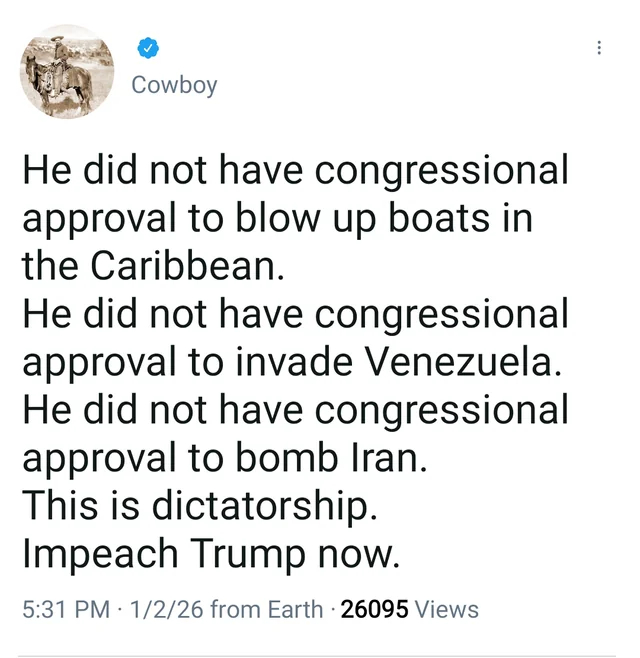The image size is (640, 658).
Task: Open the 26095 Views count
Action: 410,609
